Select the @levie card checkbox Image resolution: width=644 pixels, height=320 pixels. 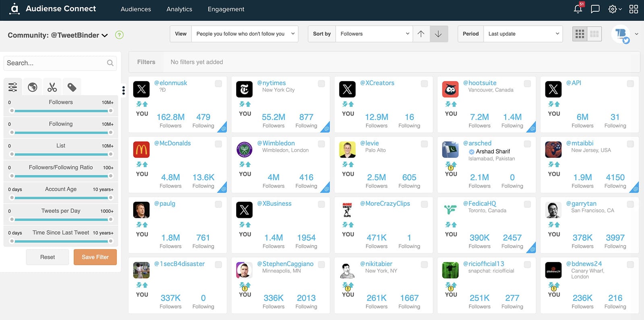pyautogui.click(x=424, y=144)
